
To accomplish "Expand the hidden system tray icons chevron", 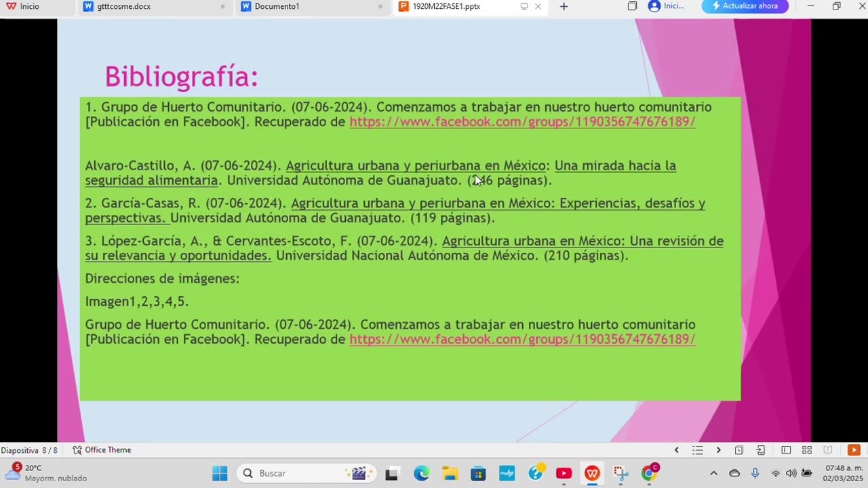I will (x=713, y=473).
